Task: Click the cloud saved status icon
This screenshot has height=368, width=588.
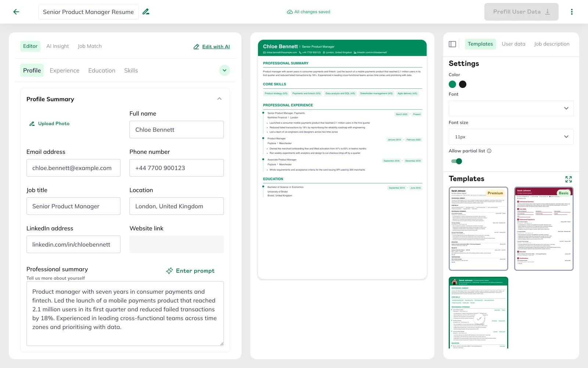Action: point(290,12)
